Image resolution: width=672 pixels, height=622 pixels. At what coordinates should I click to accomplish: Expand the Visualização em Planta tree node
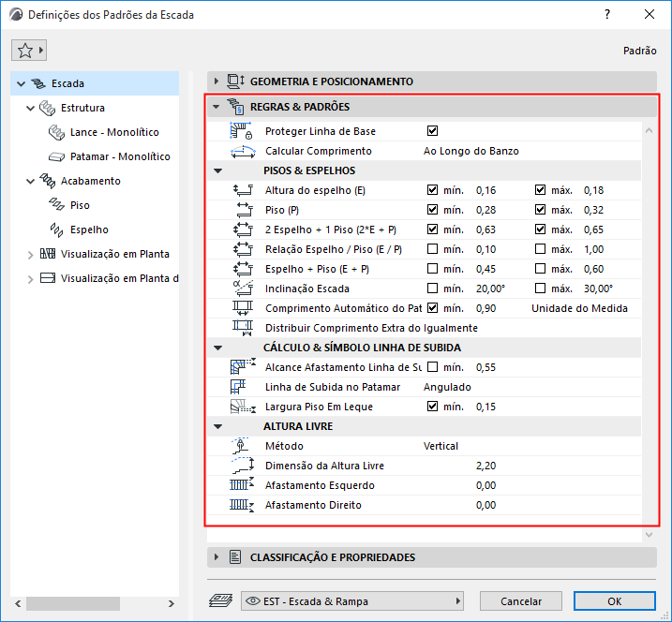[30, 256]
